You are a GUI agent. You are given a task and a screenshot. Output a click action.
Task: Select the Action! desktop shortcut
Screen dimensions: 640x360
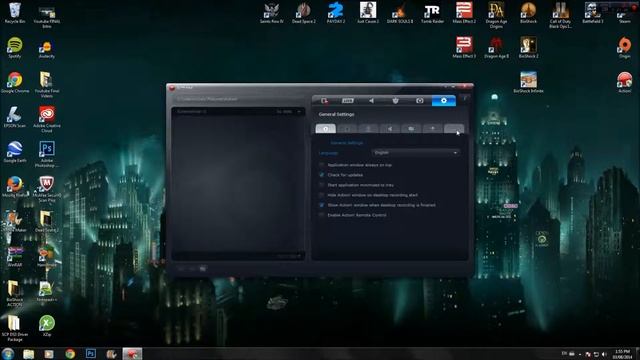click(x=624, y=82)
